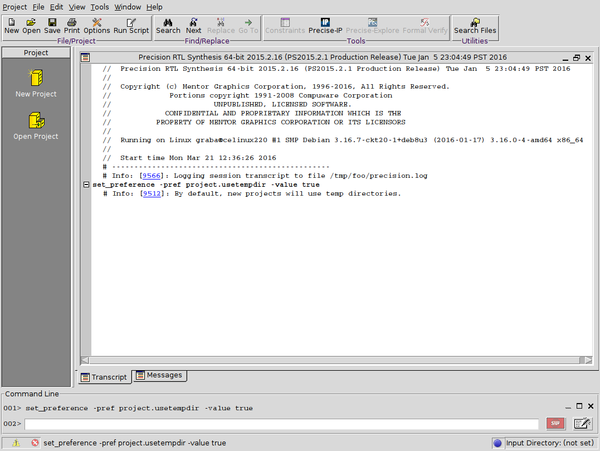Click the New Project icon in the Project panel
The width and height of the screenshot is (600, 451).
[x=36, y=84]
